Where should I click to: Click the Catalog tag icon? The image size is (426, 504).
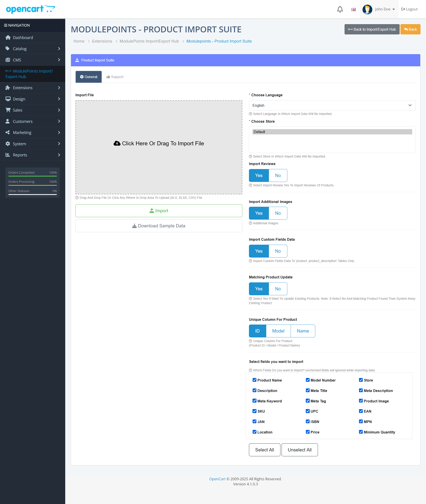point(8,49)
